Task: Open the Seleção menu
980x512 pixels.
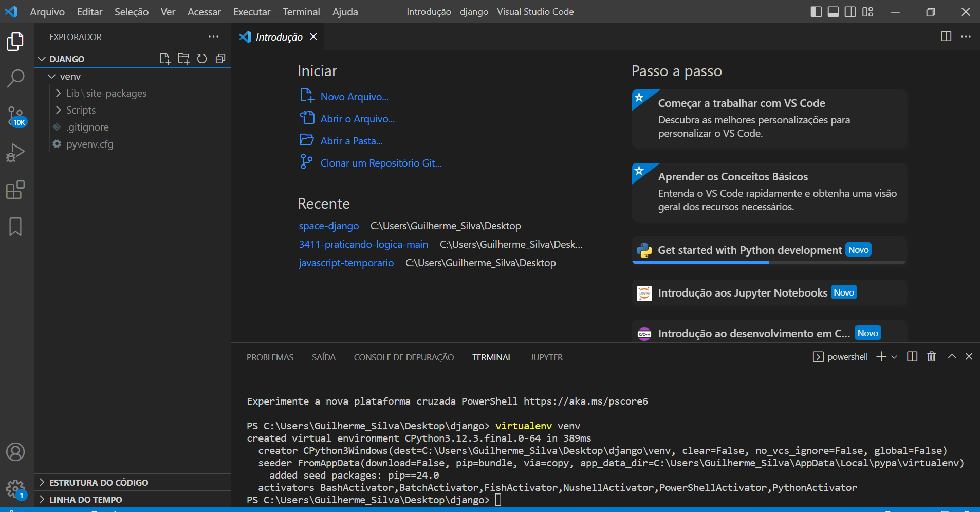Action: coord(132,12)
